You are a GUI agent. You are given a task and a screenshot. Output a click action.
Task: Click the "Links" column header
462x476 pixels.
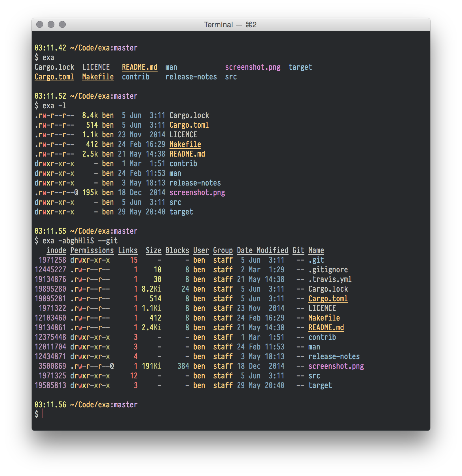128,250
